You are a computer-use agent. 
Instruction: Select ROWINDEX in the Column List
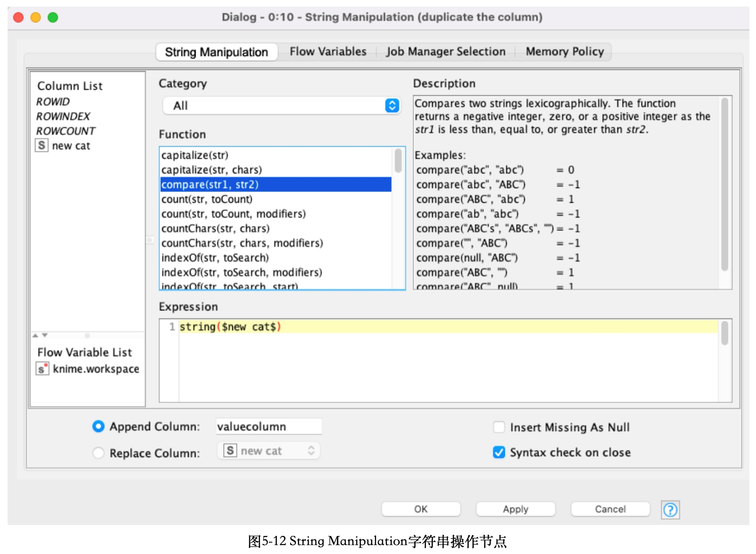63,116
